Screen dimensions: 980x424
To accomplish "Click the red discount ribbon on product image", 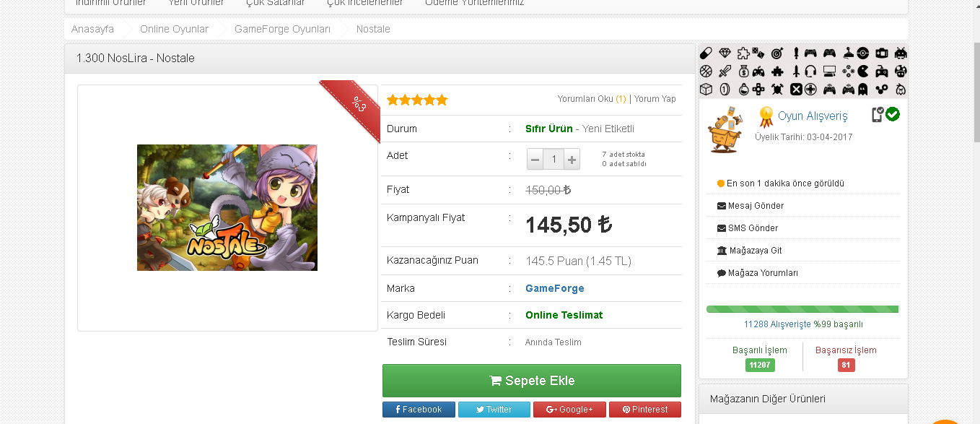I will (x=354, y=107).
